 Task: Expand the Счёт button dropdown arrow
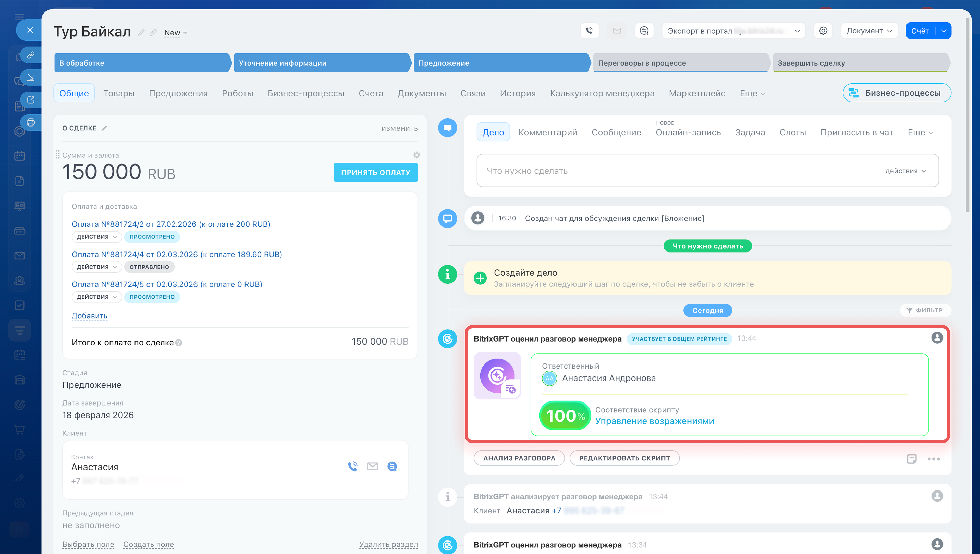pyautogui.click(x=944, y=31)
